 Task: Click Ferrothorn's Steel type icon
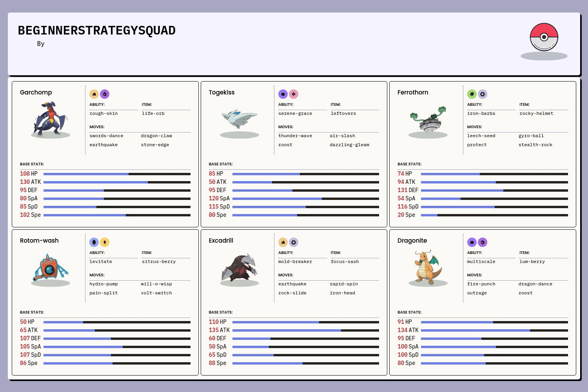(483, 94)
